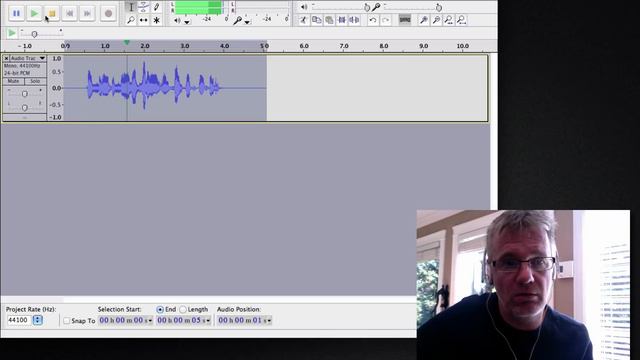The height and width of the screenshot is (360, 640).
Task: Close the Audio Track with its X button
Action: click(6, 58)
